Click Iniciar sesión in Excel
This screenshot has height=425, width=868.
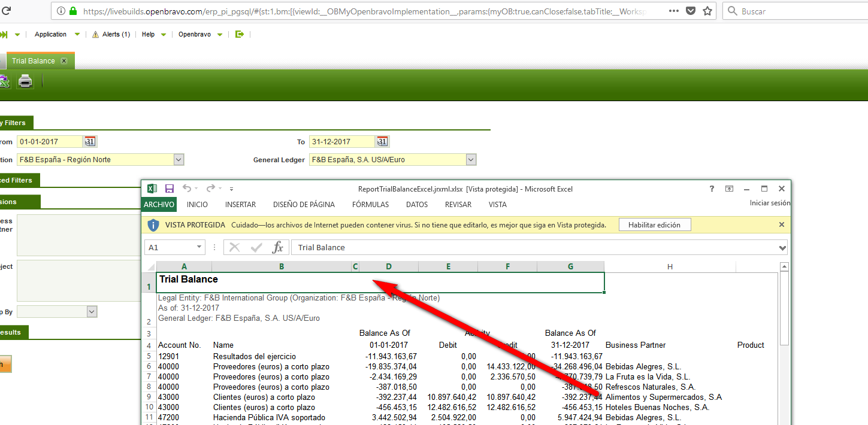click(770, 203)
